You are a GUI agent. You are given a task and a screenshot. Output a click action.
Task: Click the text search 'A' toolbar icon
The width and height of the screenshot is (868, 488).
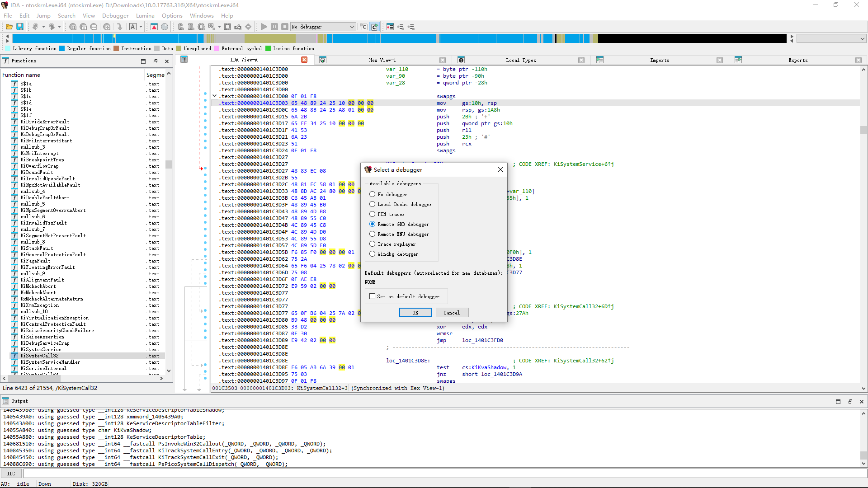click(x=133, y=27)
